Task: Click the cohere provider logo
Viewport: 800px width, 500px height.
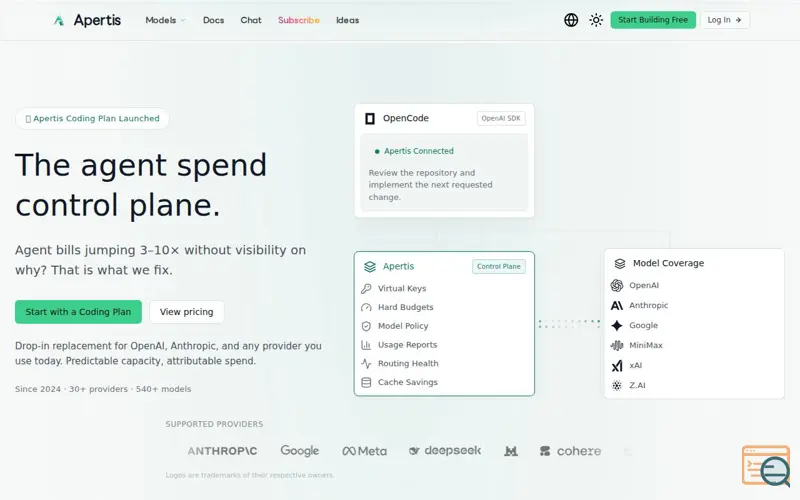Action: click(x=570, y=451)
